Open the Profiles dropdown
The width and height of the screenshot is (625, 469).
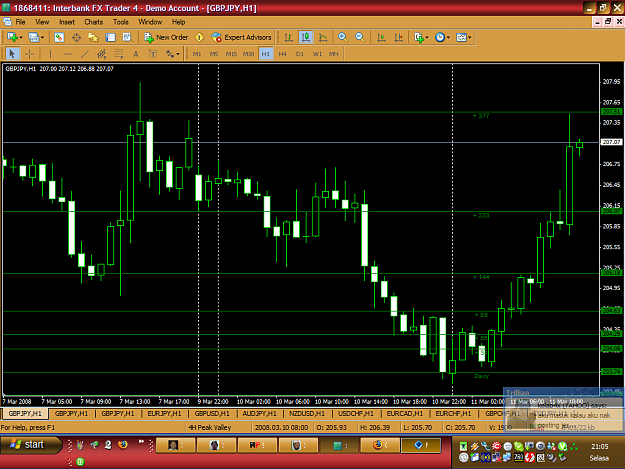36,37
